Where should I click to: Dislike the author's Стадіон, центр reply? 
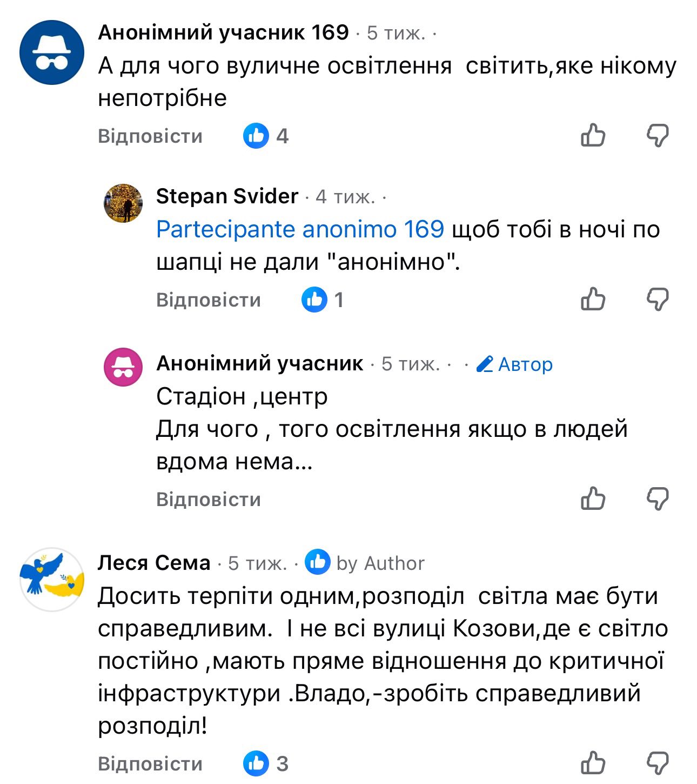[x=658, y=499]
